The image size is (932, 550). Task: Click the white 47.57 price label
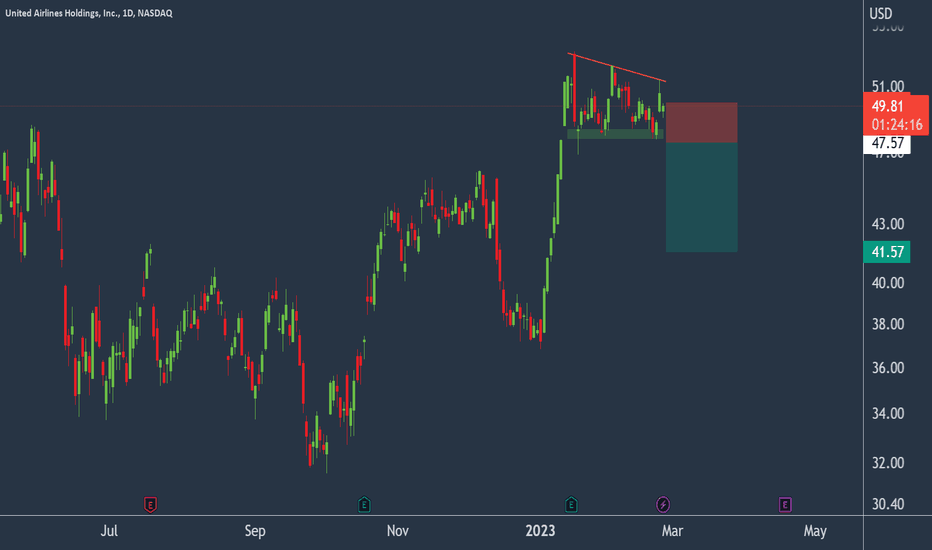coord(887,143)
